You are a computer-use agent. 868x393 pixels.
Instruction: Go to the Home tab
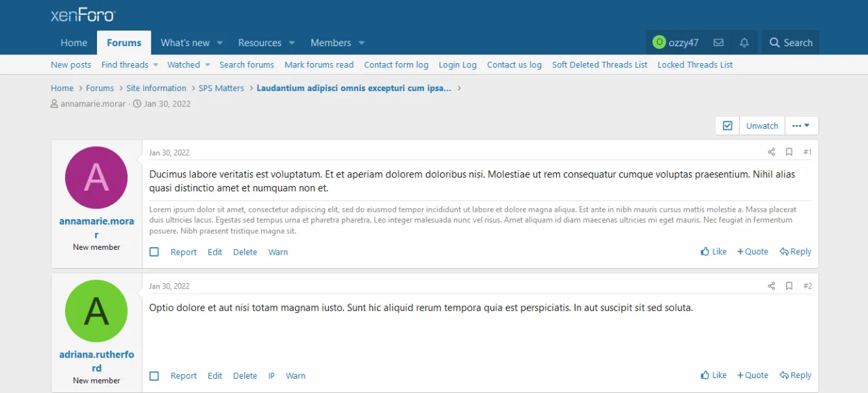coord(74,43)
